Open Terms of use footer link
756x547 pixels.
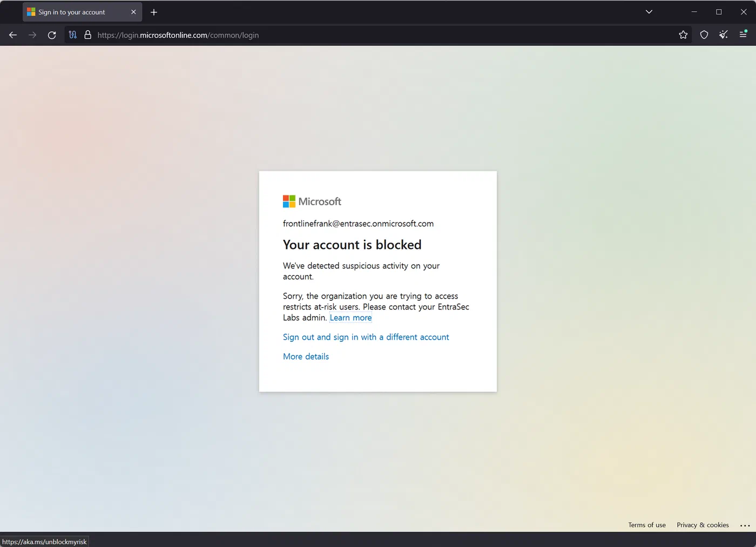[647, 525]
